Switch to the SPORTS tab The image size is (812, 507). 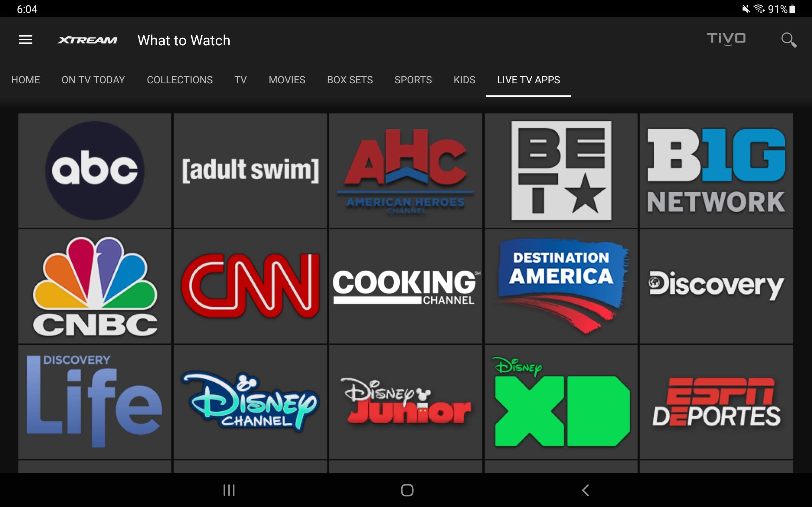pos(413,80)
